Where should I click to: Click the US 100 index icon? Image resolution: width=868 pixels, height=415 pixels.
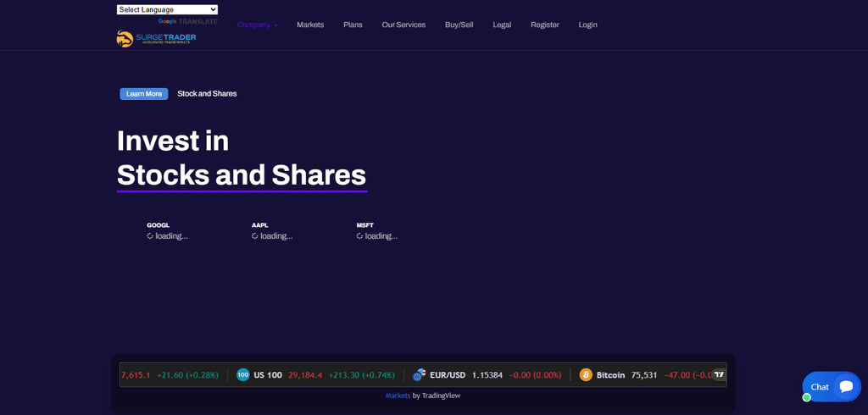tap(243, 375)
